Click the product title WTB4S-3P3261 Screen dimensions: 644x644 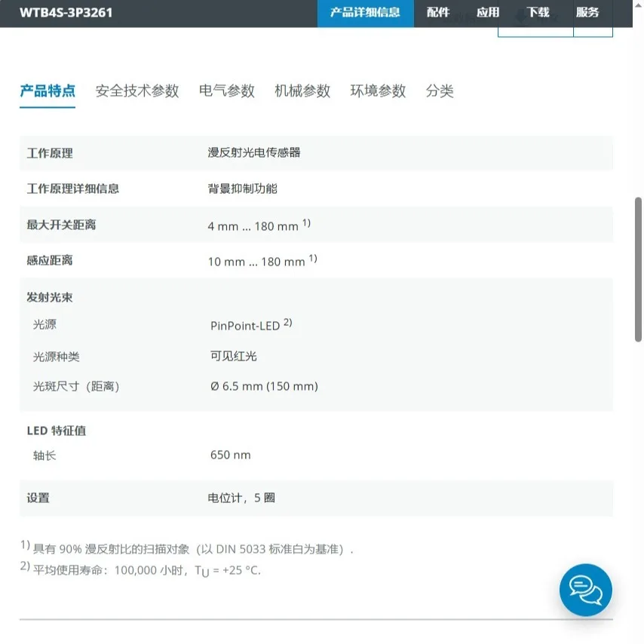coord(66,13)
